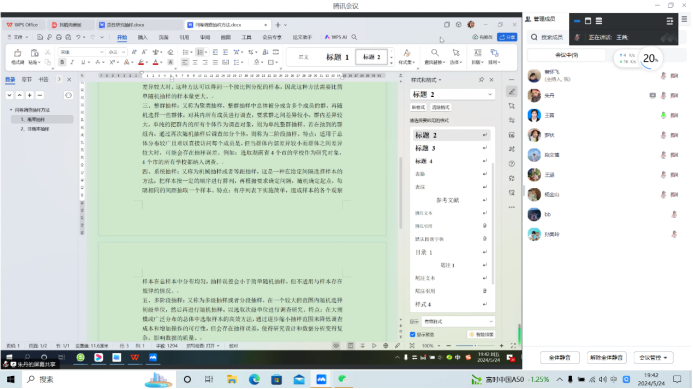Apply the 标题 1 style from gallery
The height and width of the screenshot is (389, 693).
337,57
